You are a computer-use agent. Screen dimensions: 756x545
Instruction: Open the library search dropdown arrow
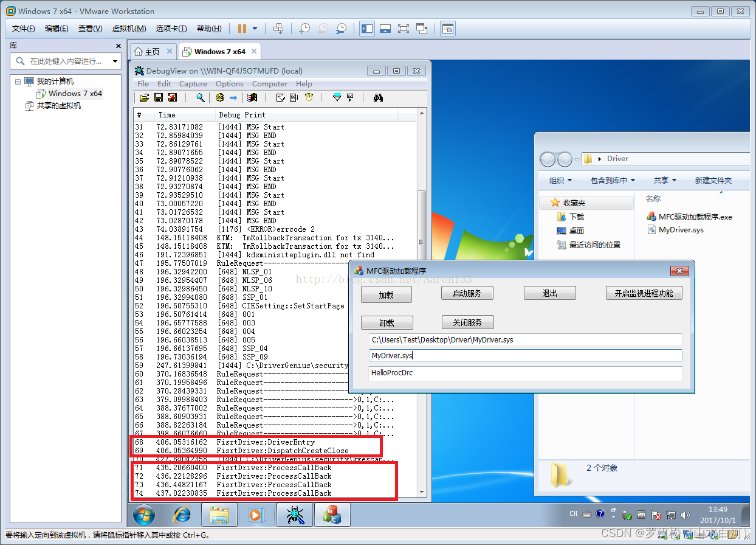pos(115,61)
